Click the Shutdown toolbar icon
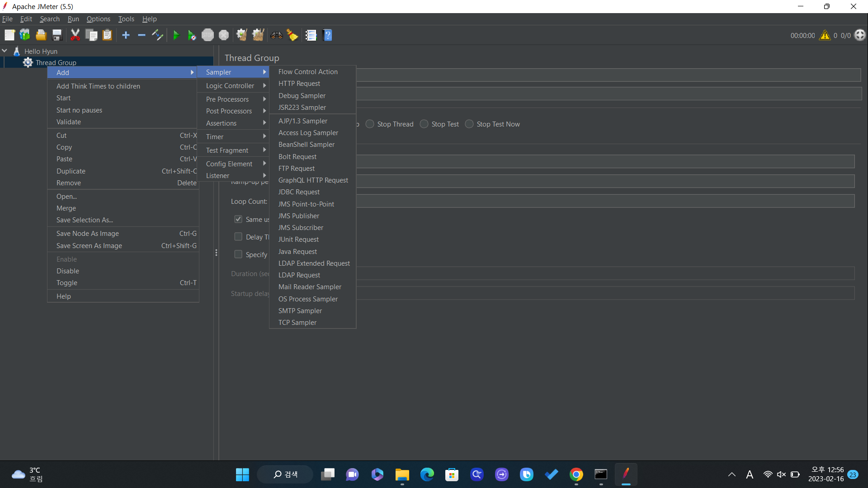 224,35
